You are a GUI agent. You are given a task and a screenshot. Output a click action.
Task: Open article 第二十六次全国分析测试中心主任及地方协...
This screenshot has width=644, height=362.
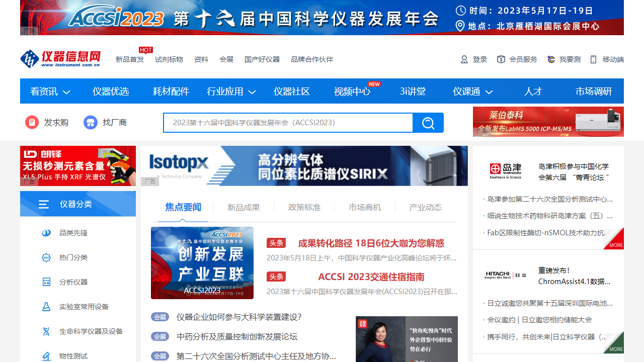click(x=256, y=356)
